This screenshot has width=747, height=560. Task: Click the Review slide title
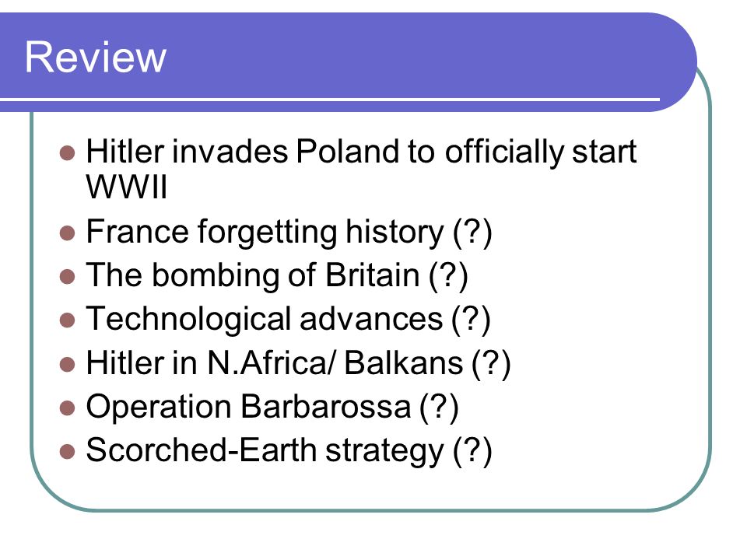(96, 57)
